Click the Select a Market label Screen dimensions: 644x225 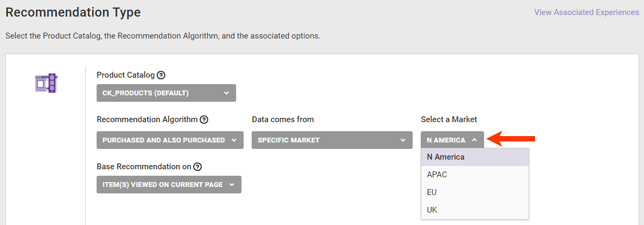[x=449, y=119]
